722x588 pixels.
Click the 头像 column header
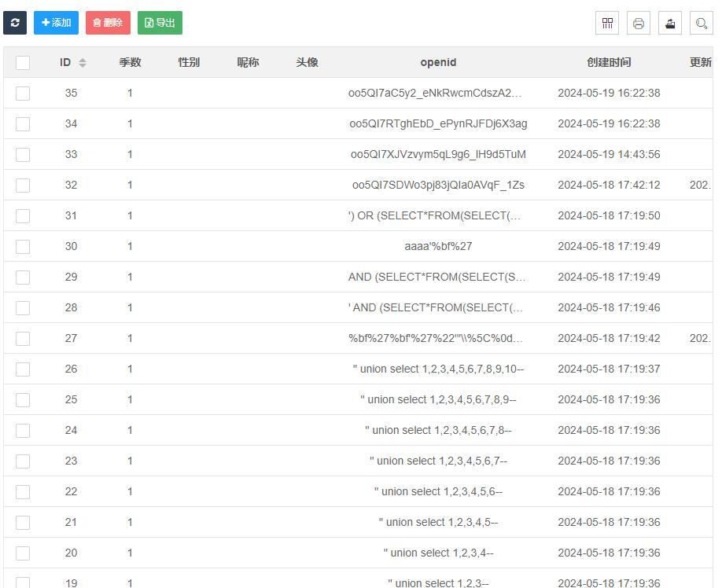pos(307,62)
